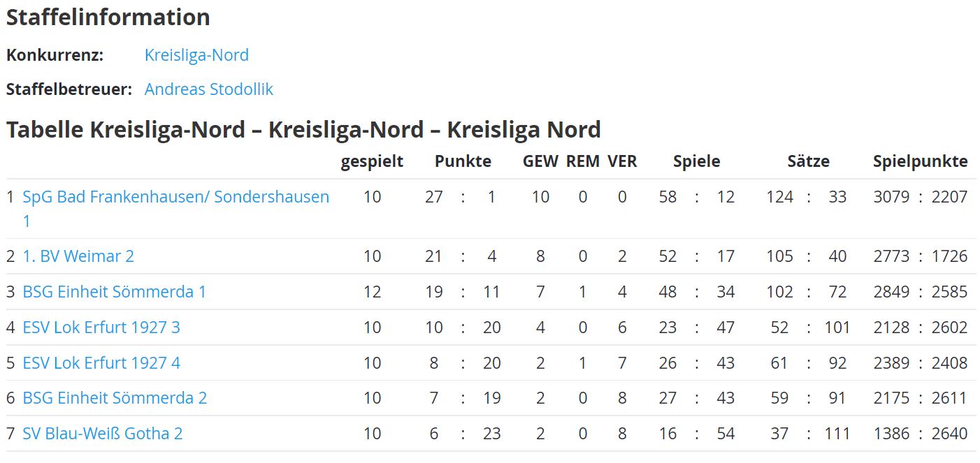Click the REM column header
The width and height of the screenshot is (980, 463).
pyautogui.click(x=582, y=161)
